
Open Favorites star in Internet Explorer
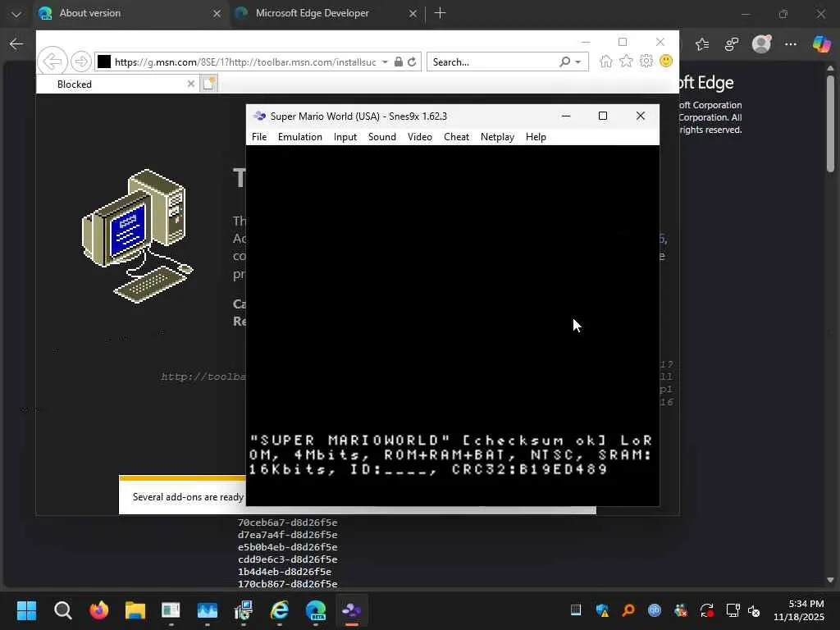[x=626, y=62]
